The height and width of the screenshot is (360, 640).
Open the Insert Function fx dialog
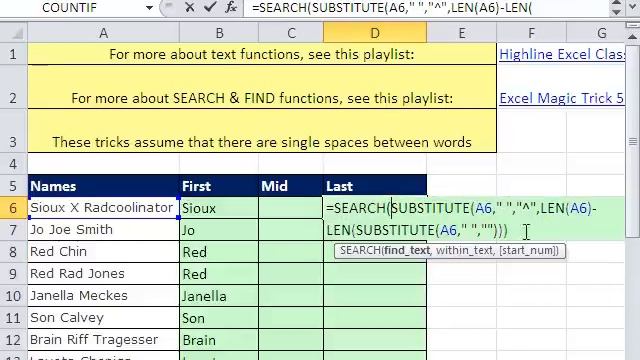(231, 7)
